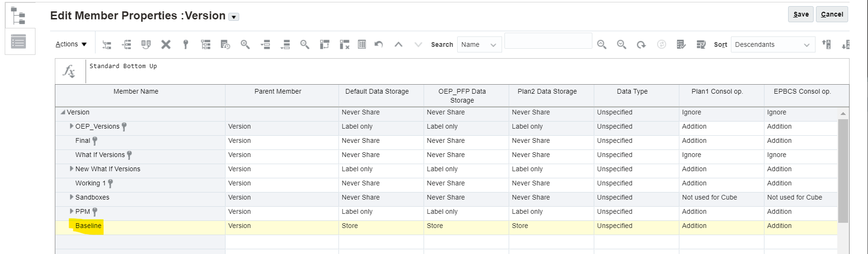Expand the OEP_Versions node
Image resolution: width=868 pixels, height=254 pixels.
tap(72, 126)
